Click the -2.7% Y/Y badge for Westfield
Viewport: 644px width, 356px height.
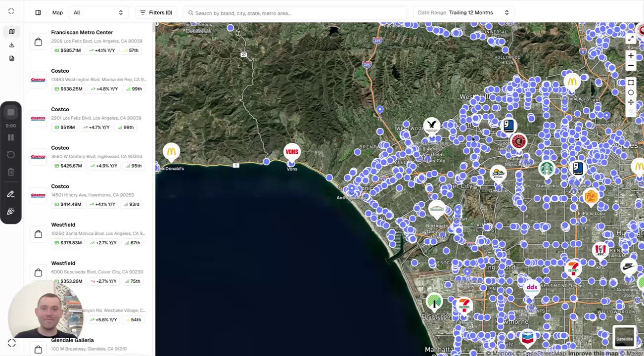(x=104, y=281)
